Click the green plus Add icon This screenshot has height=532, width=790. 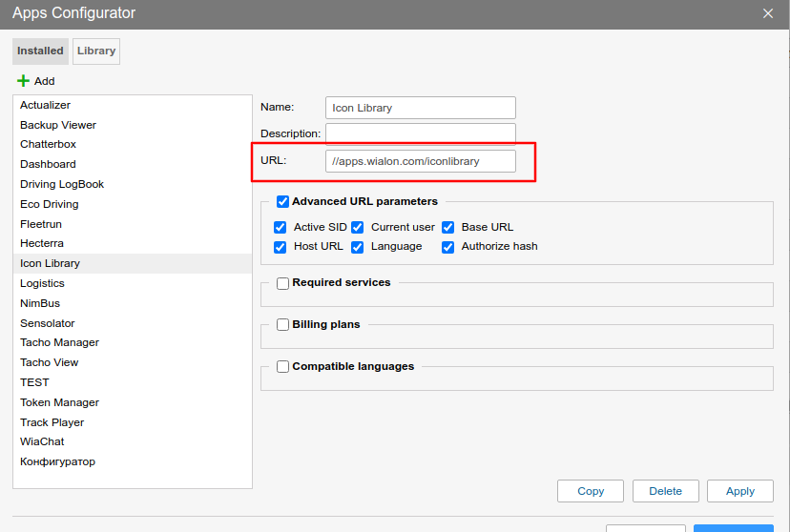[x=24, y=81]
